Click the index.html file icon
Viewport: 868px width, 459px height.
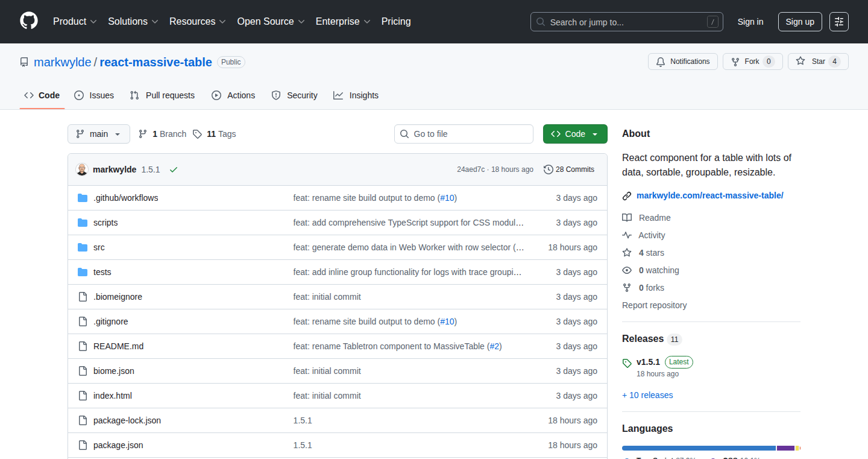coord(83,396)
